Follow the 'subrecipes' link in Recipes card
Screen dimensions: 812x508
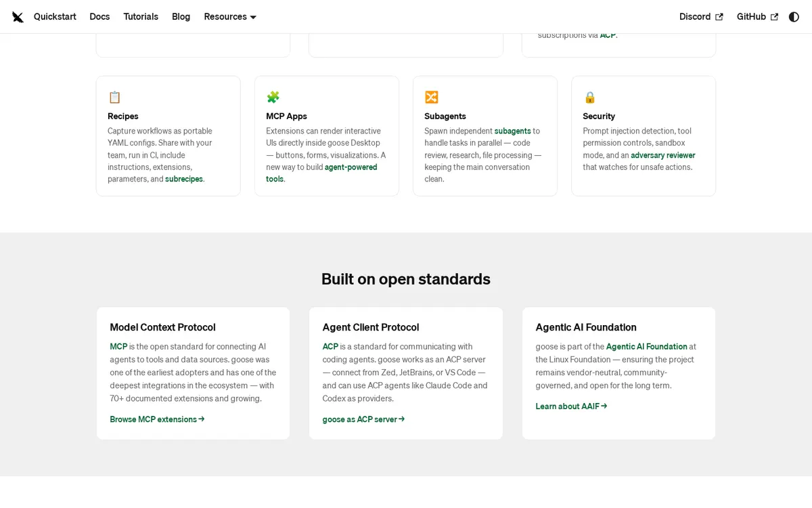pyautogui.click(x=184, y=179)
